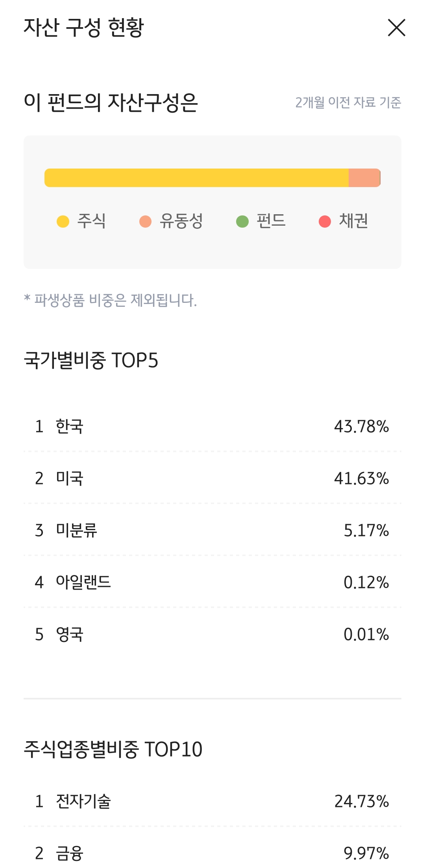Click the orange 유동성 legend dot
The height and width of the screenshot is (868, 425).
(146, 221)
